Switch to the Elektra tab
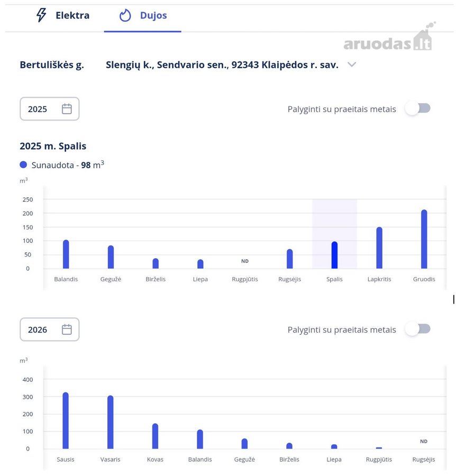The height and width of the screenshot is (476, 456). point(62,15)
